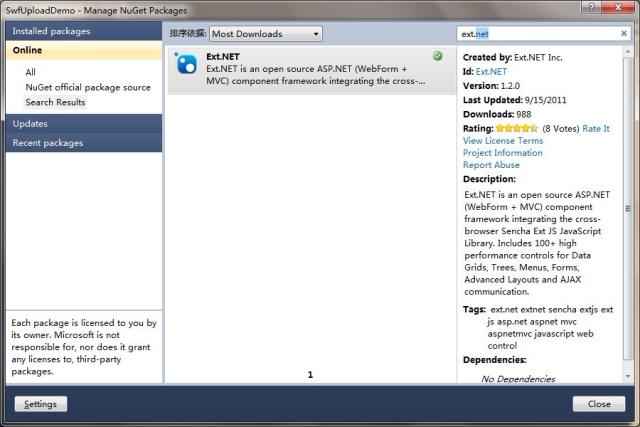640x427 pixels.
Task: Select All under Online
Action: 30,72
